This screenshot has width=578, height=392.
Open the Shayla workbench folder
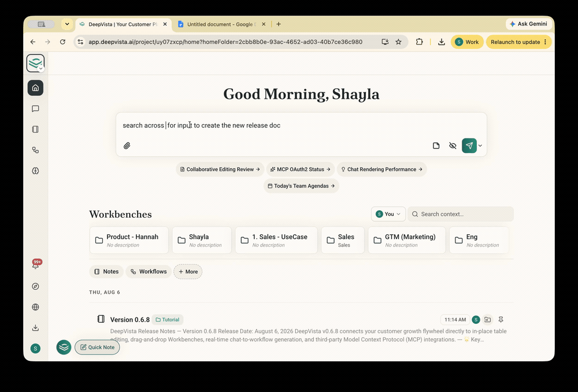[202, 240]
